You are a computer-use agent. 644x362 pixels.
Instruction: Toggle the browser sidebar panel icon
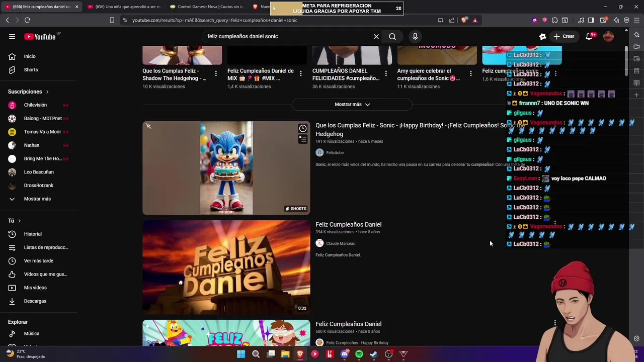[x=591, y=20]
